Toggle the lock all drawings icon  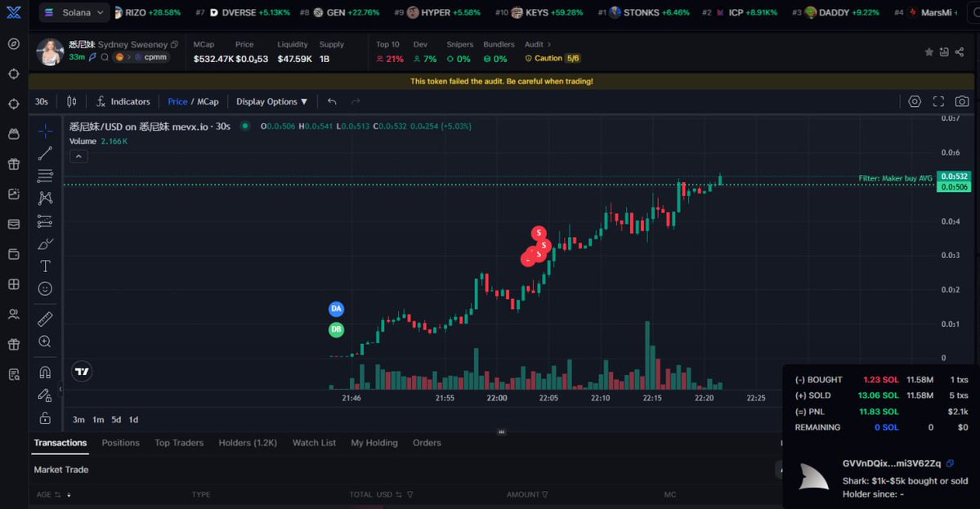coord(45,417)
